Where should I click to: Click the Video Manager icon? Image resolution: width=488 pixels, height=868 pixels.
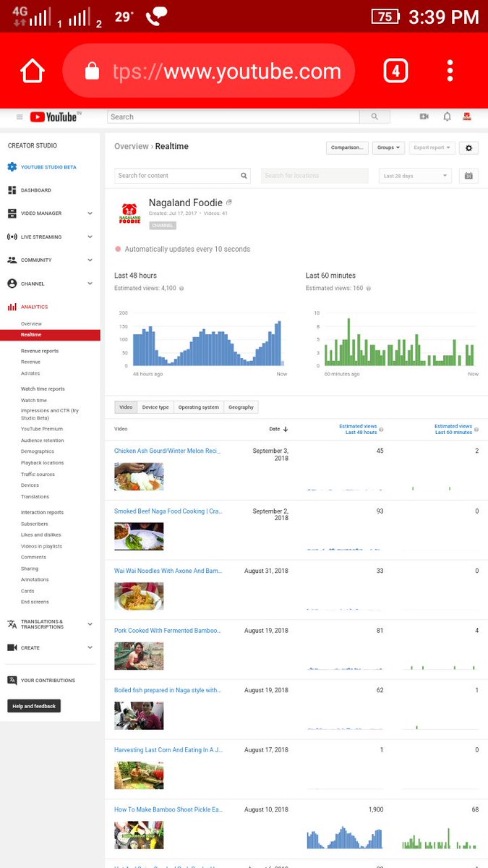[x=12, y=213]
